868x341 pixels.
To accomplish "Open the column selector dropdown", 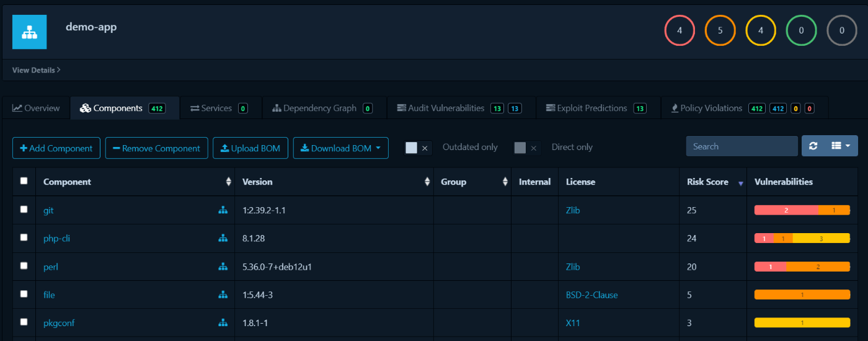I will (x=841, y=146).
